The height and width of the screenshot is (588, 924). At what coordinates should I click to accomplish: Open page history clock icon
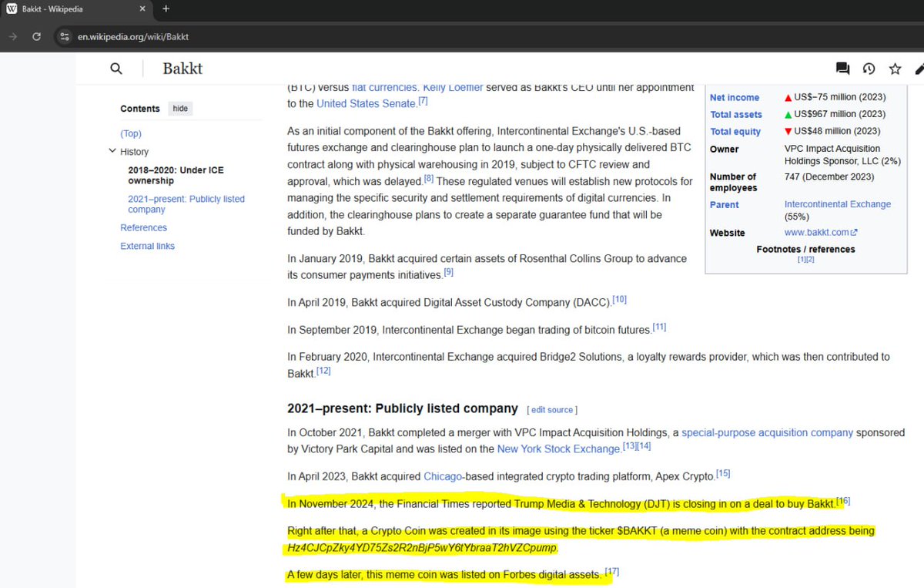[x=869, y=69]
